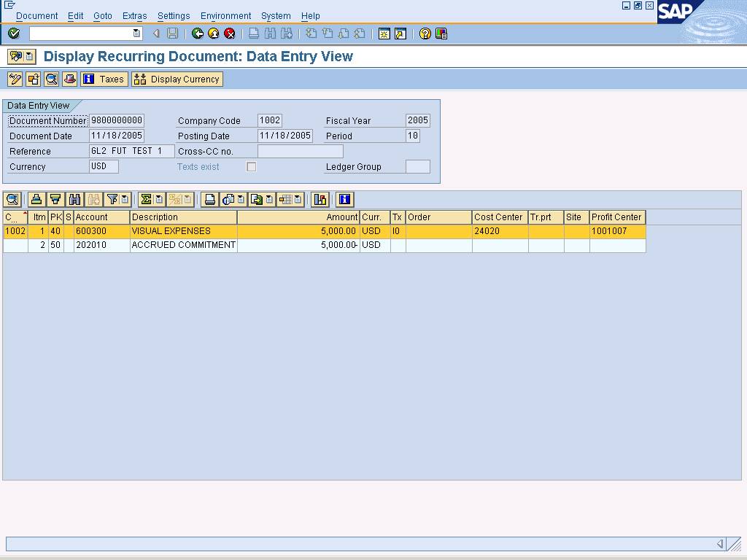The image size is (747, 560).
Task: Click the Cost Center column header
Action: click(x=500, y=217)
